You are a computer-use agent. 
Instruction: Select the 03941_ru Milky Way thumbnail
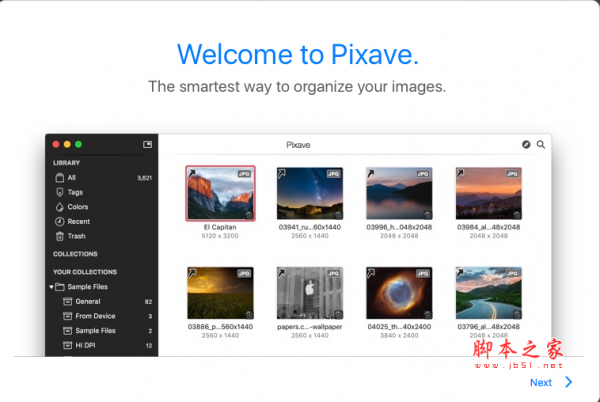[x=310, y=193]
